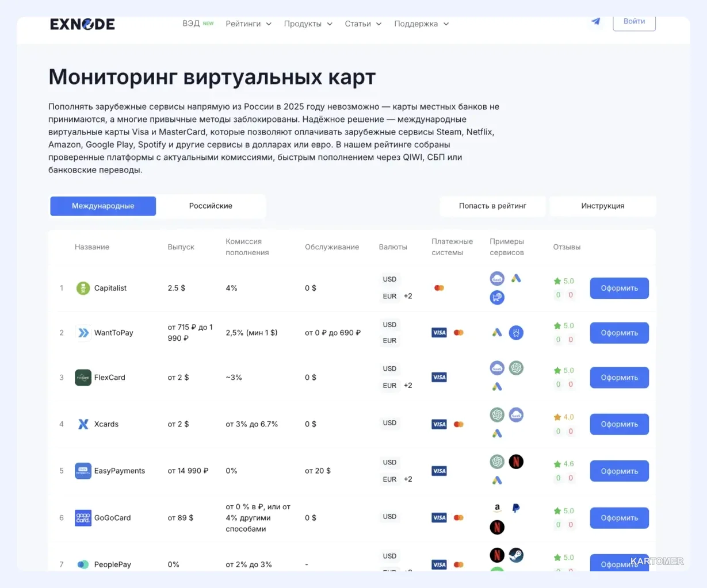707x588 pixels.
Task: Click the WantToPay logo icon
Action: [x=83, y=333]
